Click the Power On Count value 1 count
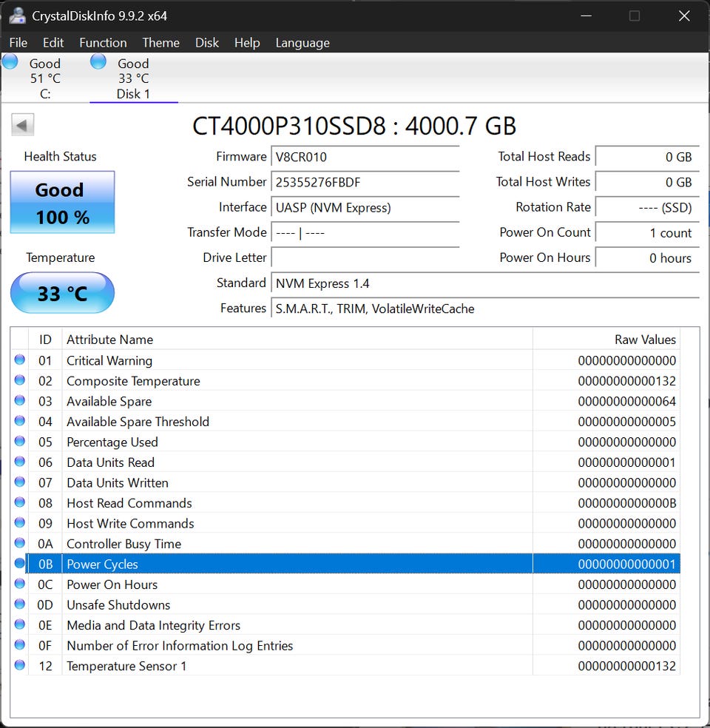 pos(647,232)
